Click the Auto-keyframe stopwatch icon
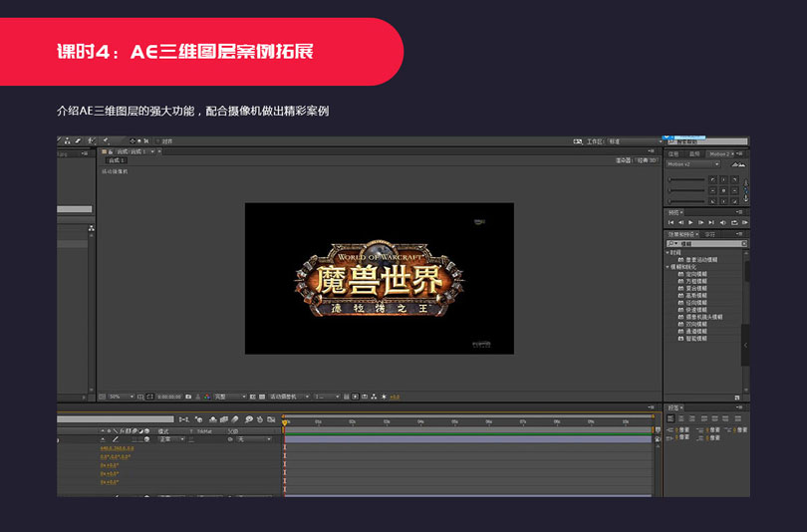This screenshot has height=532, width=807. (260, 419)
